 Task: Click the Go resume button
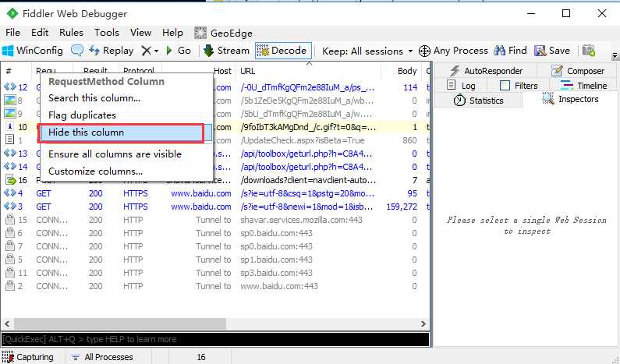click(179, 51)
